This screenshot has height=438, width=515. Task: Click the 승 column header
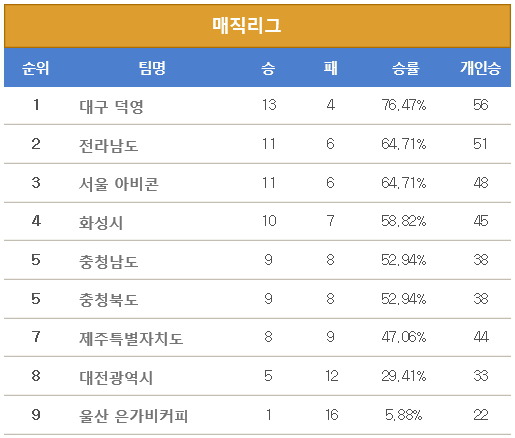click(x=268, y=68)
